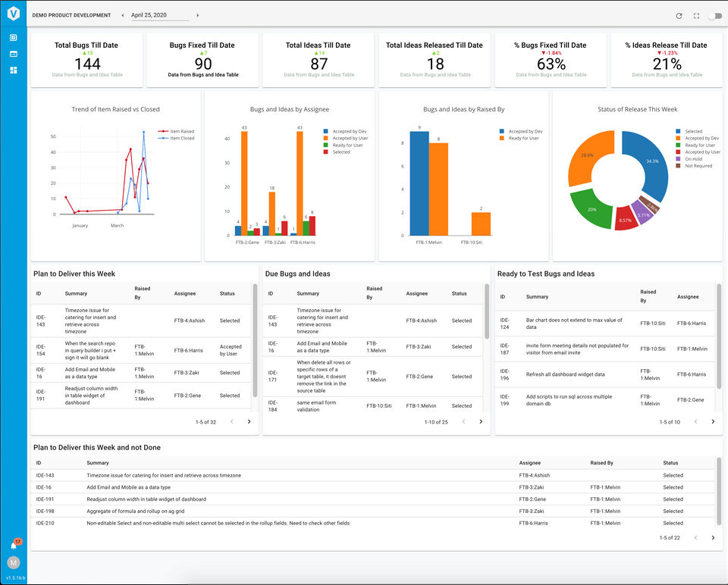
Task: Go to next page of Plan to Deliver this Week
Action: [x=249, y=422]
